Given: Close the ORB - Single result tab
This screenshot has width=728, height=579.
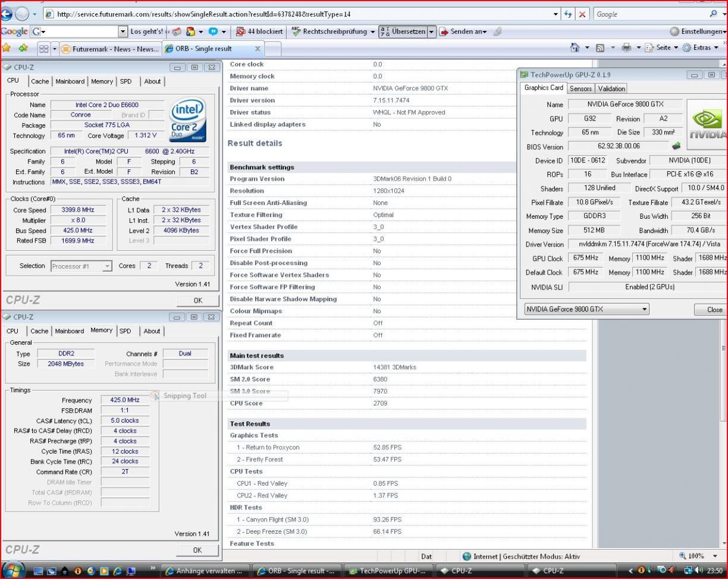Looking at the screenshot, I should tap(257, 49).
